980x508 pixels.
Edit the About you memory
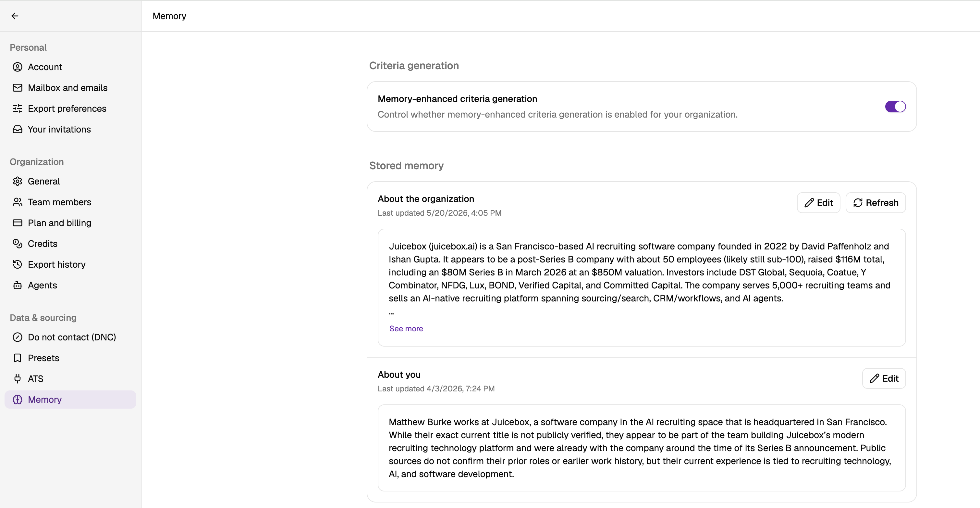point(884,378)
